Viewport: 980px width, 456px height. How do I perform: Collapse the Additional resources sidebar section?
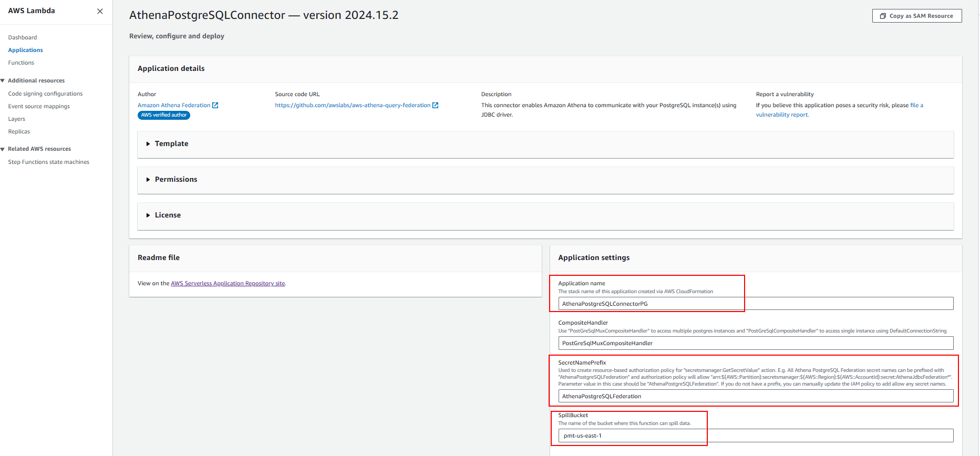[x=3, y=81]
